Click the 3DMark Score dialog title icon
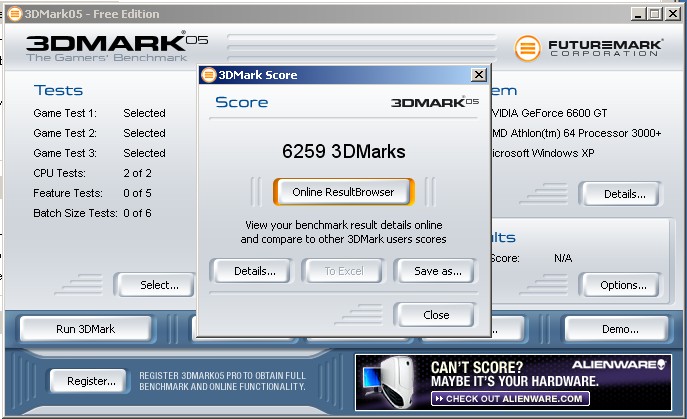This screenshot has height=419, width=687. click(x=209, y=75)
